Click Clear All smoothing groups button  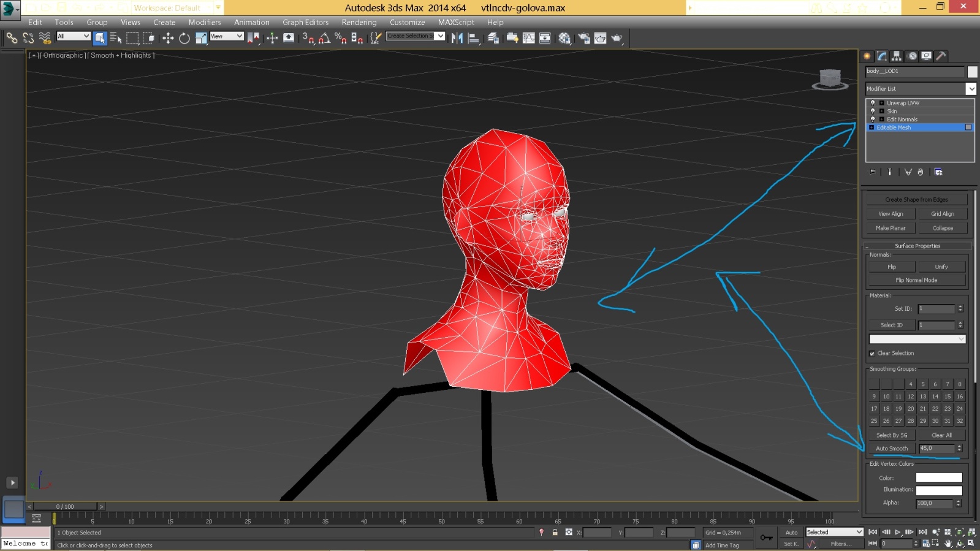point(941,435)
